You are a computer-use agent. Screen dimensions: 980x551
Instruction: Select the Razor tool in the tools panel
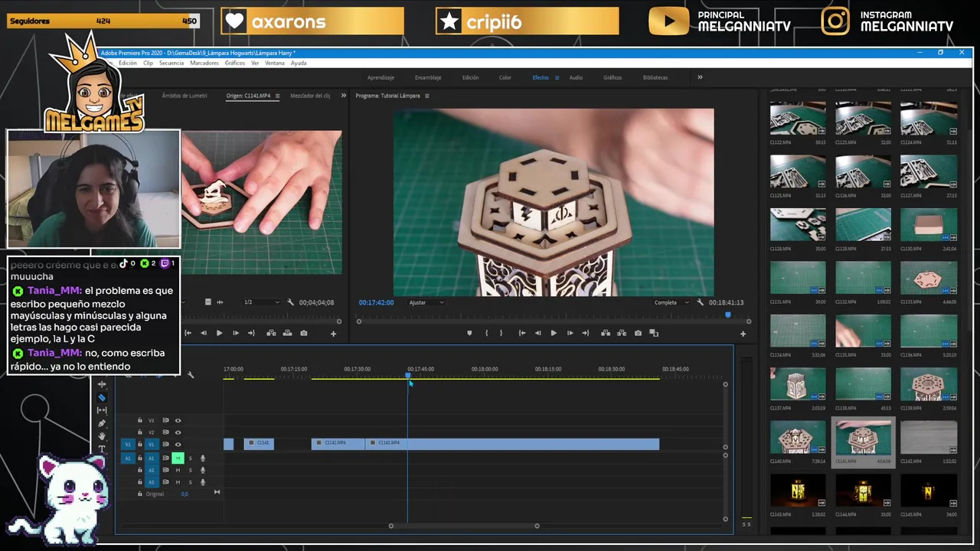102,397
